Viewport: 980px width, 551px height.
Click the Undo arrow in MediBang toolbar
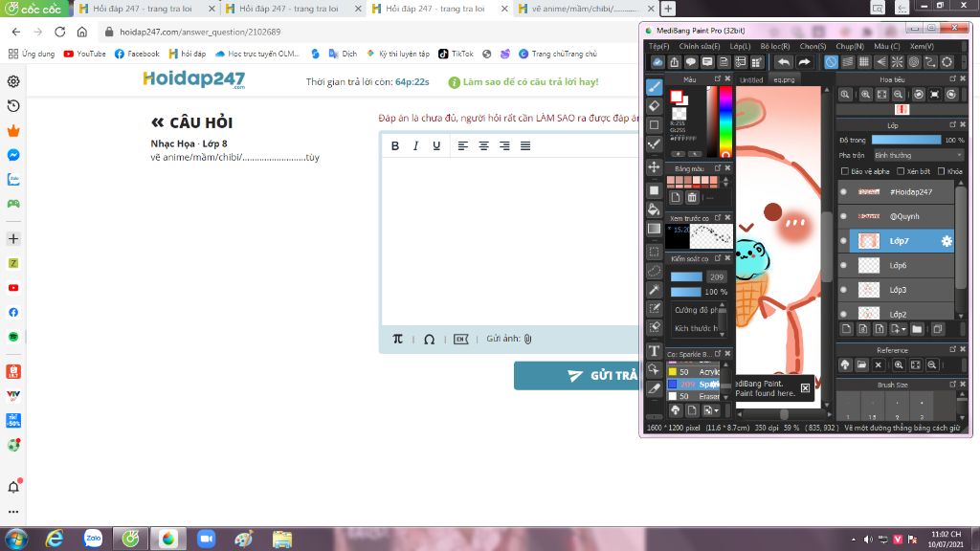[783, 62]
